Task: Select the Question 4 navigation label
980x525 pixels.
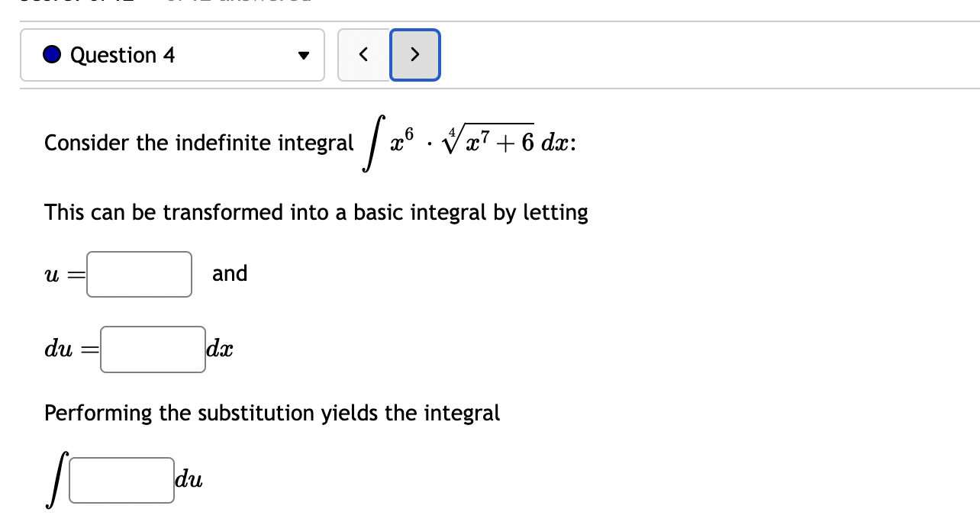Action: pyautogui.click(x=122, y=54)
